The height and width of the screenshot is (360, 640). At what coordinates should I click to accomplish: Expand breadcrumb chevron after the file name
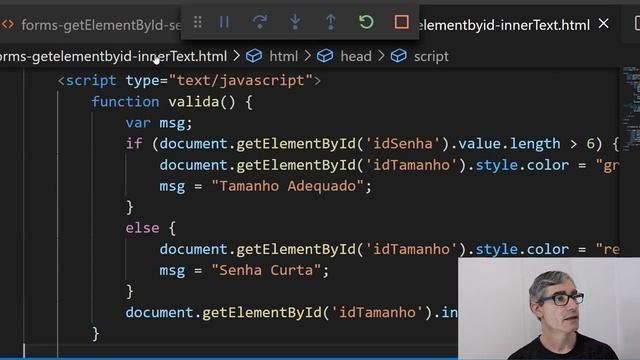(x=236, y=56)
